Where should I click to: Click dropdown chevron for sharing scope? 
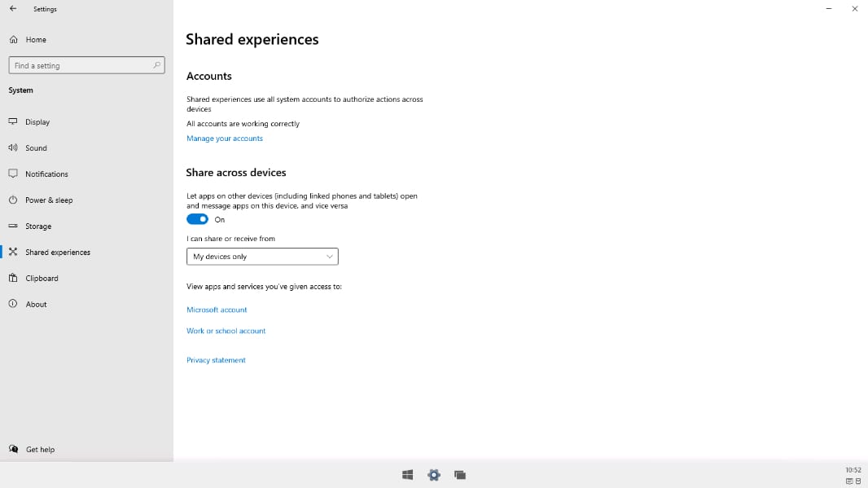[x=329, y=257]
